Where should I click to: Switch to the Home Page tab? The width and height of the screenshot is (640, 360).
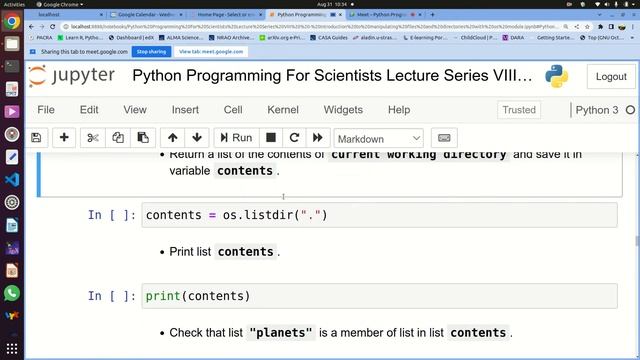[227, 15]
